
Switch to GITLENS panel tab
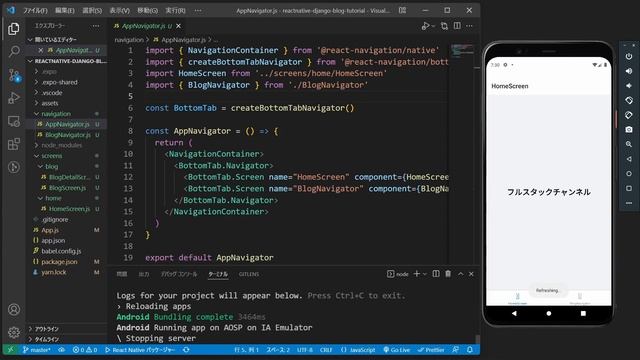pos(249,274)
